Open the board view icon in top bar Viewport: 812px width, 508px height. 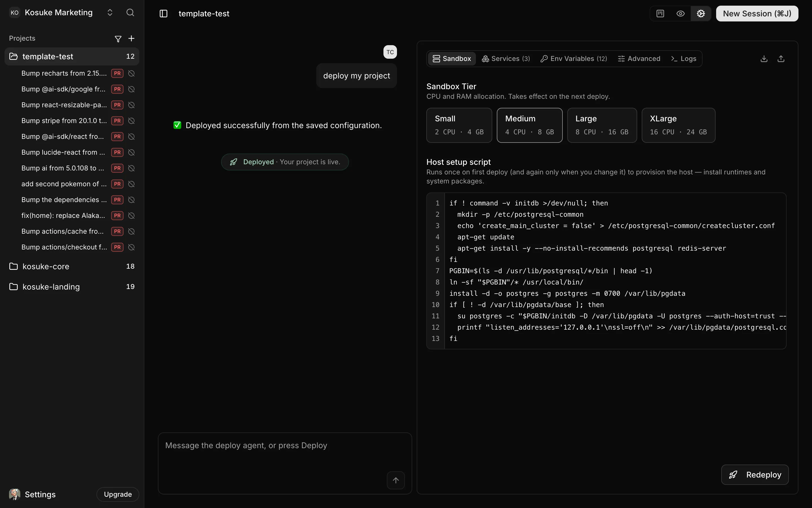[660, 14]
